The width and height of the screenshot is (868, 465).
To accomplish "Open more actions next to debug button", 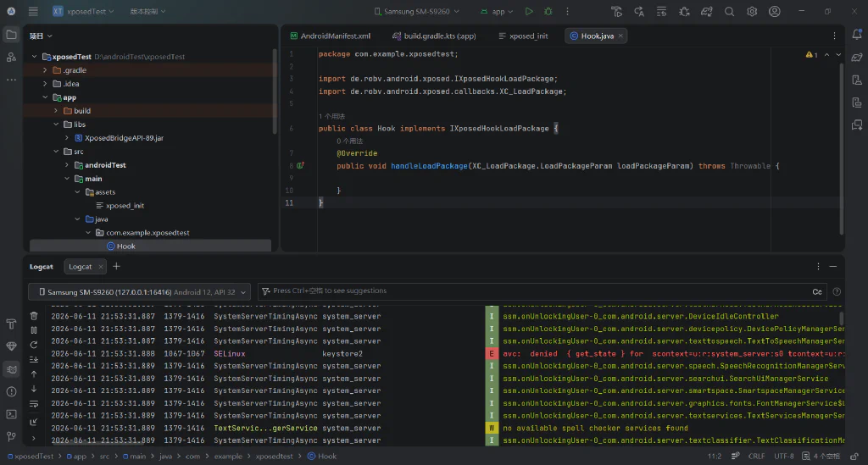I will tap(567, 11).
